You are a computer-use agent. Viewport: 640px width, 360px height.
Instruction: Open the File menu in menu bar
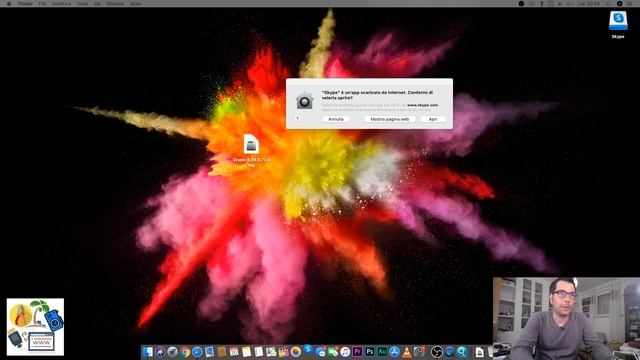coord(42,3)
